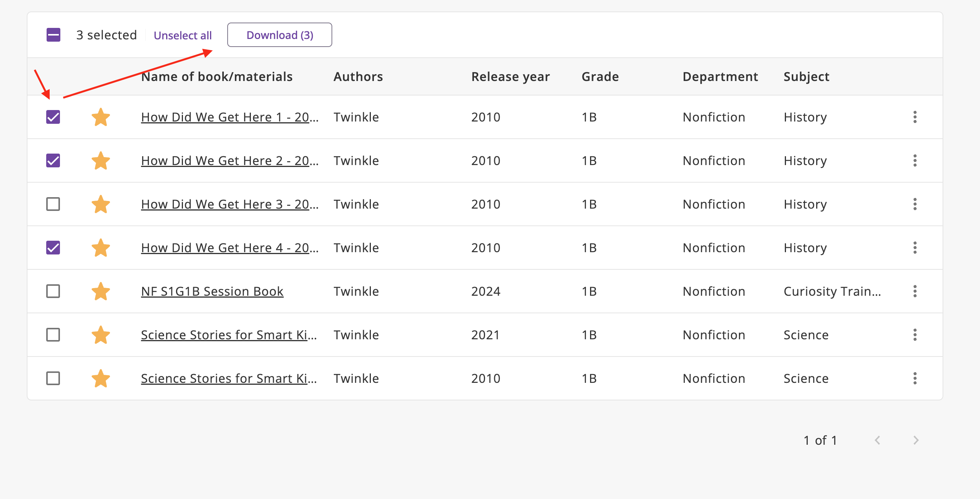Viewport: 980px width, 499px height.
Task: Toggle the select-all indeterminate checkbox
Action: coord(53,35)
